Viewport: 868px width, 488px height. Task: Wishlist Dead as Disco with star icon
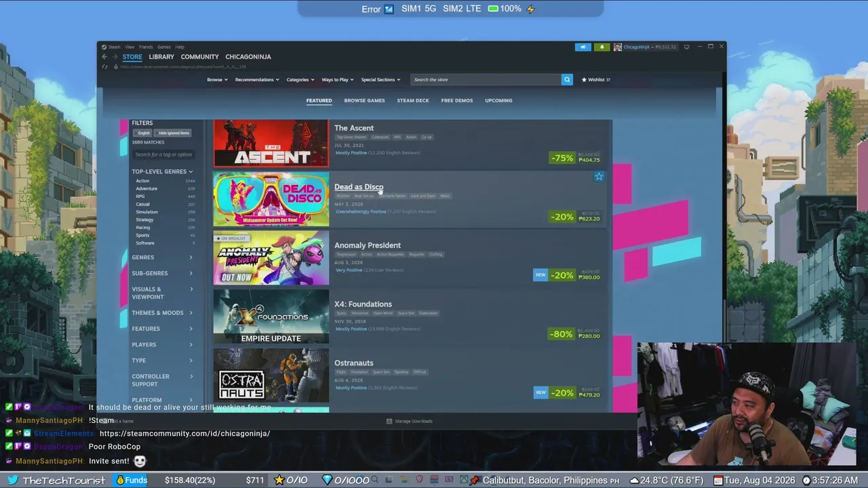click(x=599, y=176)
